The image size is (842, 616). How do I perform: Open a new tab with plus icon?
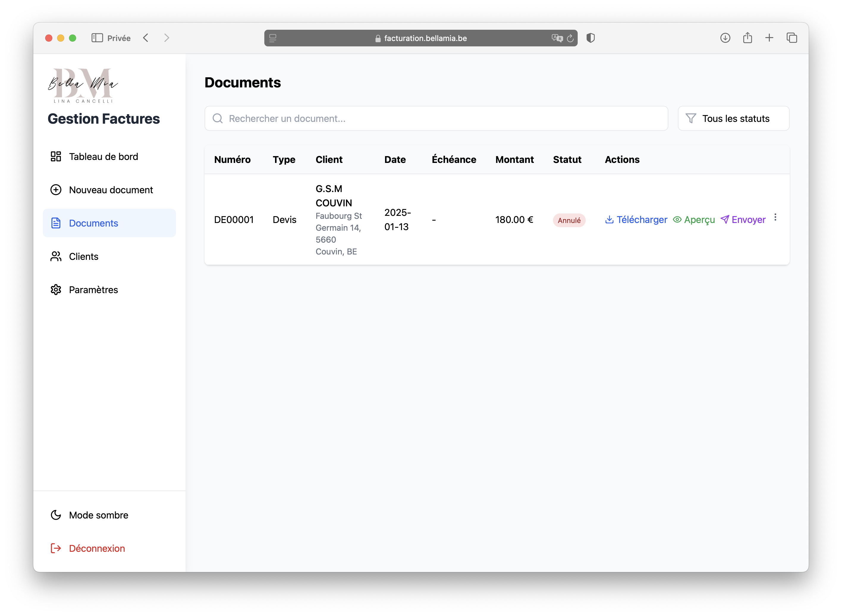769,38
